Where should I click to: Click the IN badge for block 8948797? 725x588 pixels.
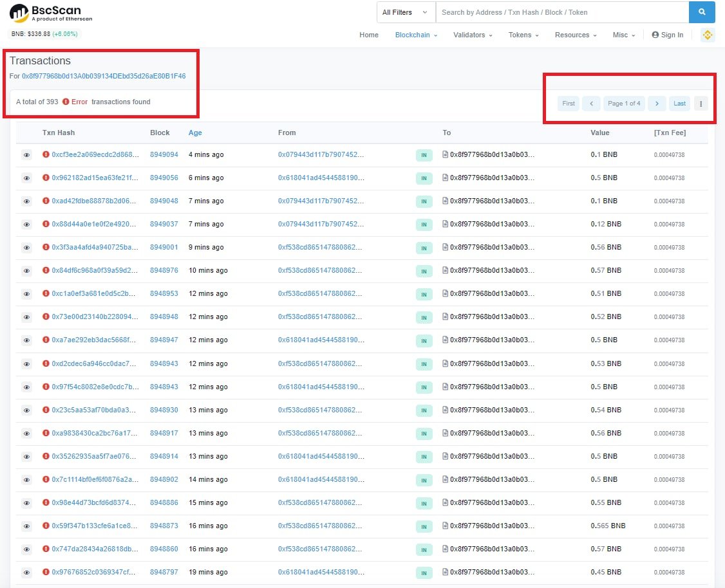point(424,573)
